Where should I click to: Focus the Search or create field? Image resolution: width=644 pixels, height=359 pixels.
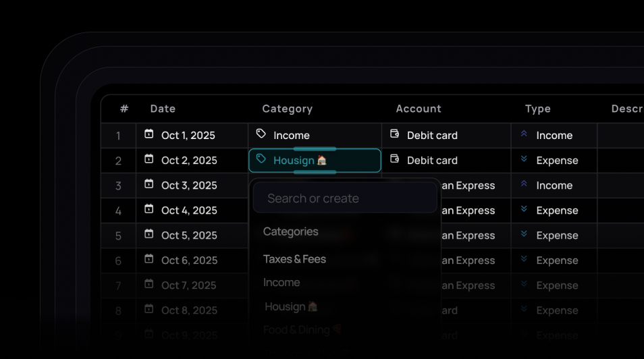click(x=345, y=198)
